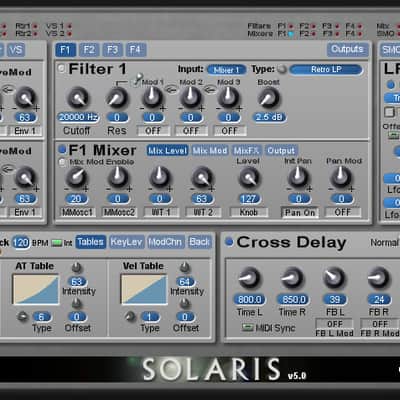400x400 pixels.
Task: Click the Filter 1 Cutoff knob
Action: tap(78, 98)
